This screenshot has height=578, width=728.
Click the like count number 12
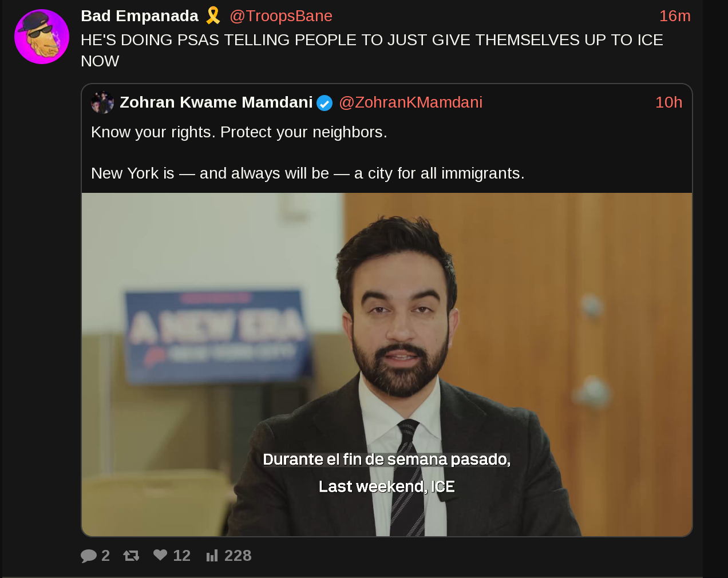[181, 556]
